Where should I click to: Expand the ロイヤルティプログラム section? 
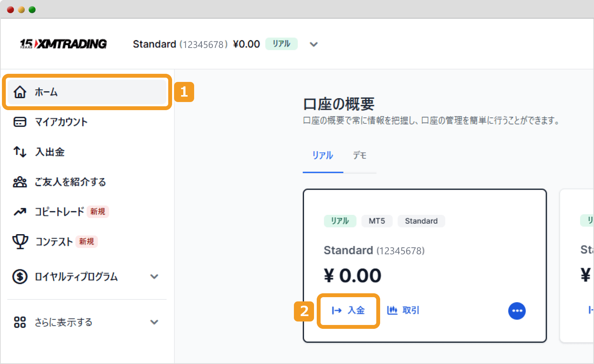[x=154, y=277]
